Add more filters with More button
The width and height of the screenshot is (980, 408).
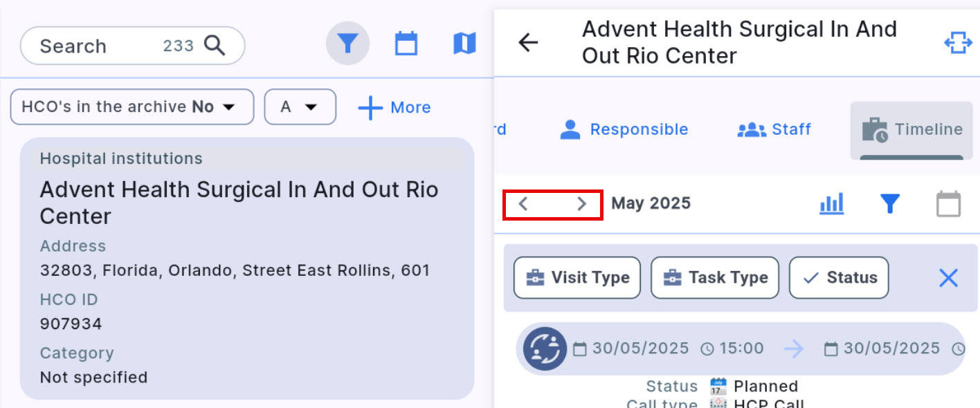click(394, 108)
